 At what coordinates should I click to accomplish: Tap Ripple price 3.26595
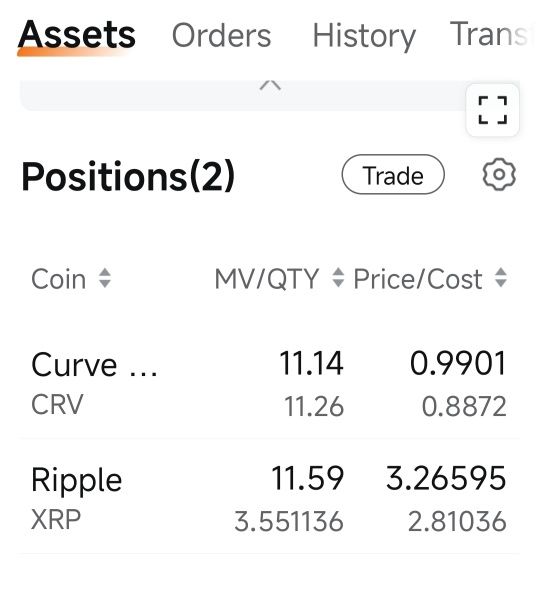point(446,478)
